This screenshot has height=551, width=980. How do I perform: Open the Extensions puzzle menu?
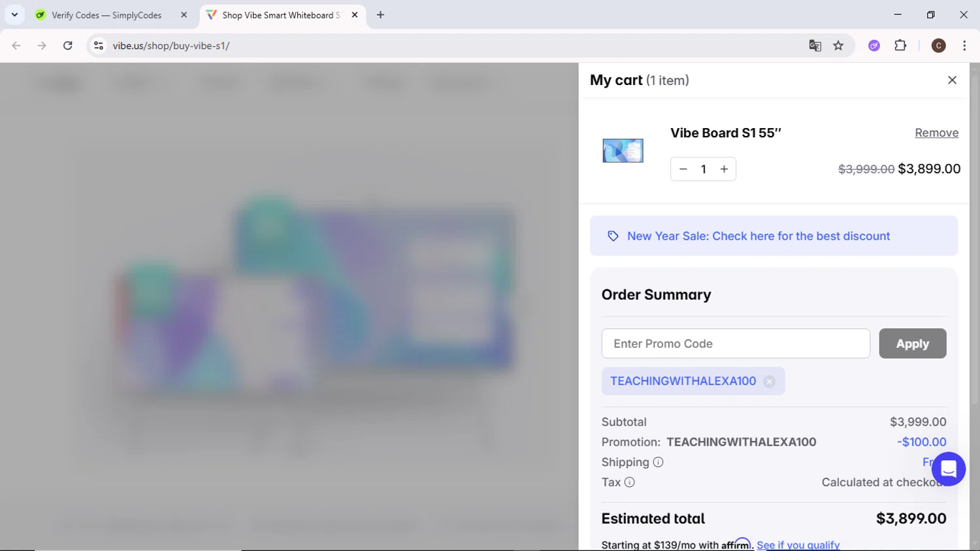click(900, 46)
